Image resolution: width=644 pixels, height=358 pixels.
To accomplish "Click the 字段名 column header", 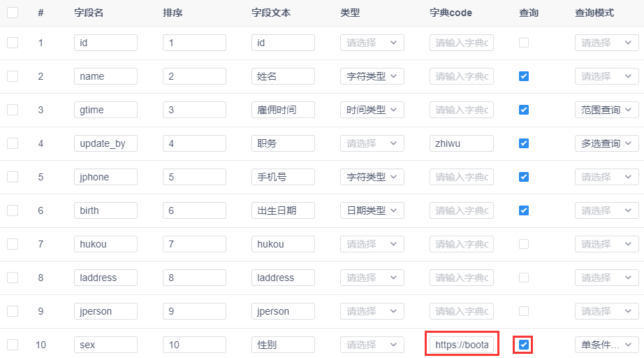I will pyautogui.click(x=89, y=13).
